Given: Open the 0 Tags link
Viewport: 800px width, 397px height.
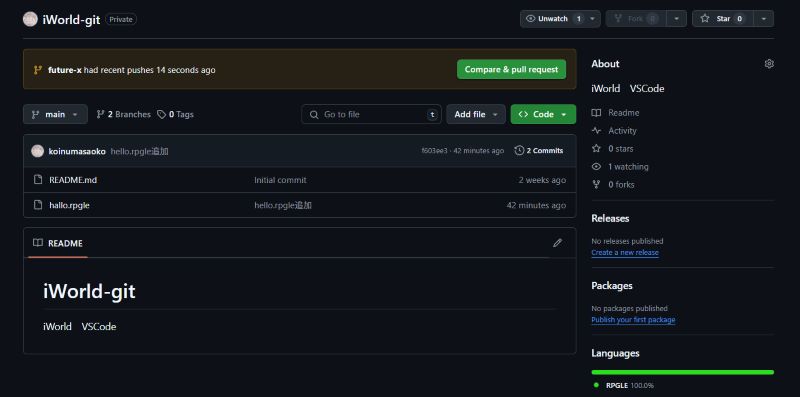Looking at the screenshot, I should 175,114.
